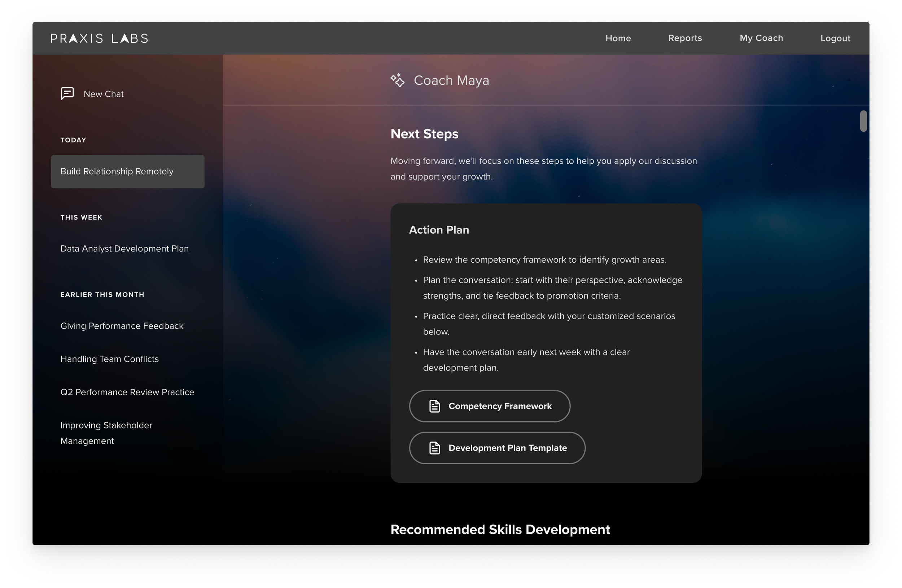Click the document icon in Development Plan Template
This screenshot has width=902, height=588.
434,448
